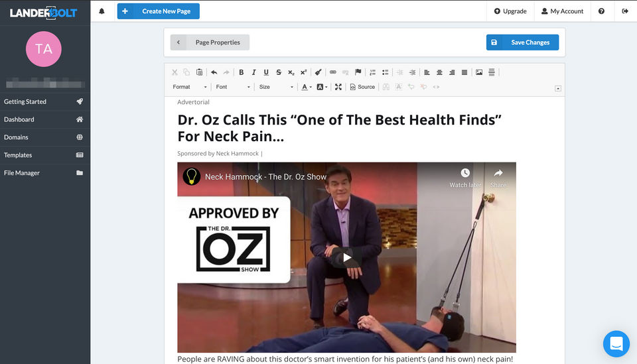Open the text color picker

(306, 87)
